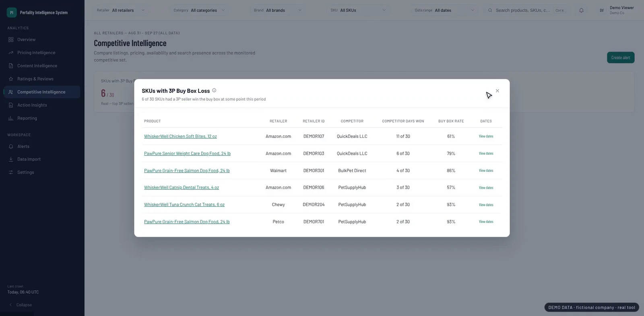The width and height of the screenshot is (644, 316).
Task: Click the Ratings & Reviews star icon
Action: [11, 79]
